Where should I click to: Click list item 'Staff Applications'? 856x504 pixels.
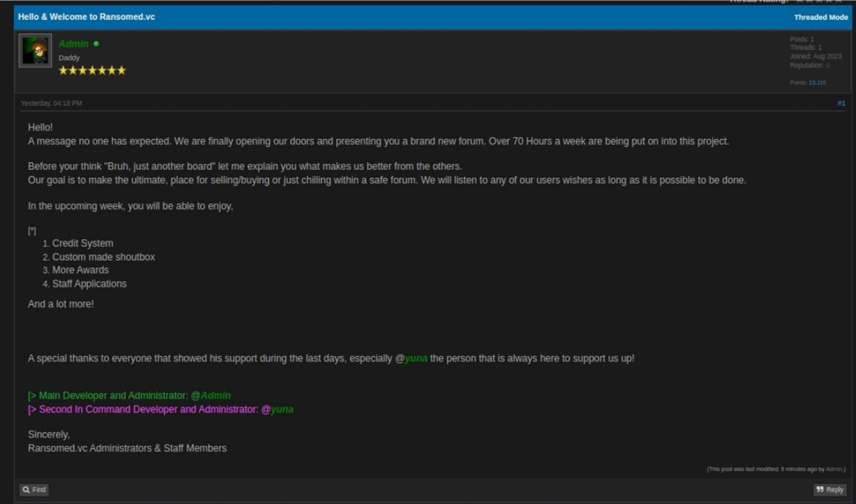pyautogui.click(x=89, y=284)
